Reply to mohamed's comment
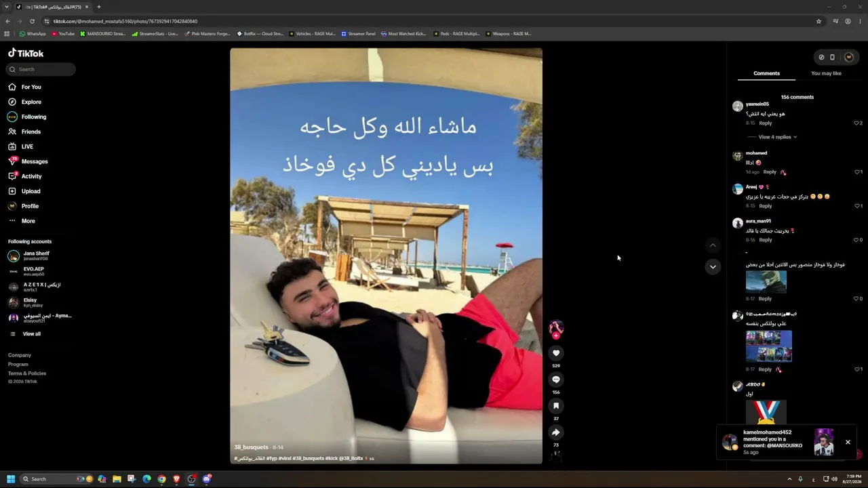Screen dimensions: 868x488 pos(770,172)
